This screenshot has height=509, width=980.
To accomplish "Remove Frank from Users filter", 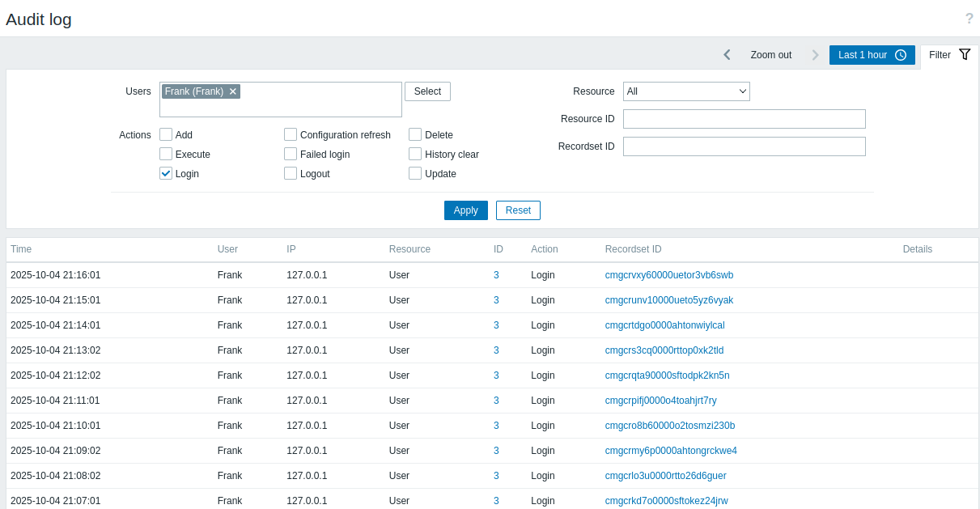I will click(233, 91).
